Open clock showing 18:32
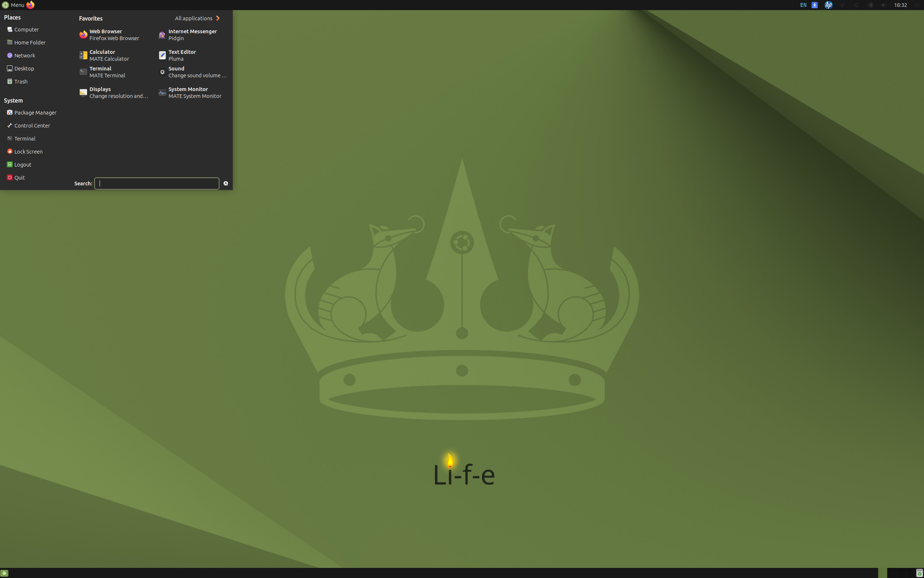Image resolution: width=924 pixels, height=578 pixels. tap(900, 5)
